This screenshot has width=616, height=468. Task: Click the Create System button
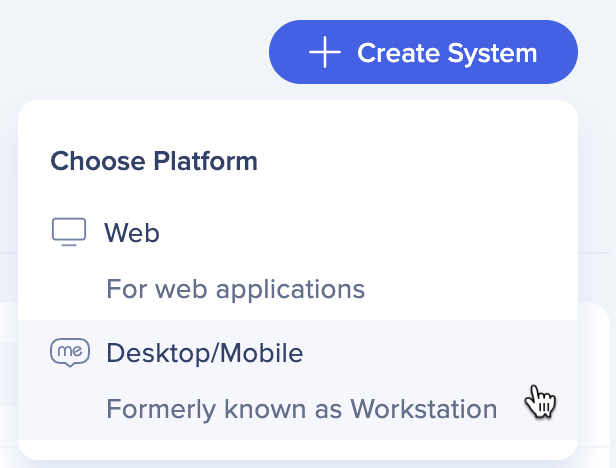pos(423,52)
